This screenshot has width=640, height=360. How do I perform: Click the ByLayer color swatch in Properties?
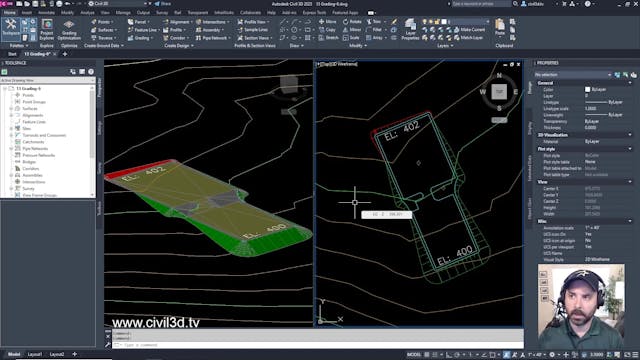(587, 89)
